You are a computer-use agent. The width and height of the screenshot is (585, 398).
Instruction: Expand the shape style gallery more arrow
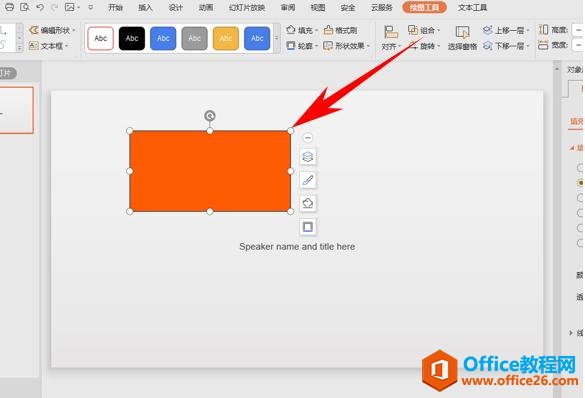[x=276, y=38]
